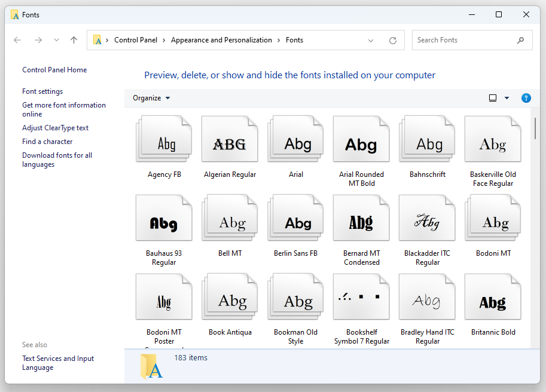Open Control Panel Home link

coord(54,70)
